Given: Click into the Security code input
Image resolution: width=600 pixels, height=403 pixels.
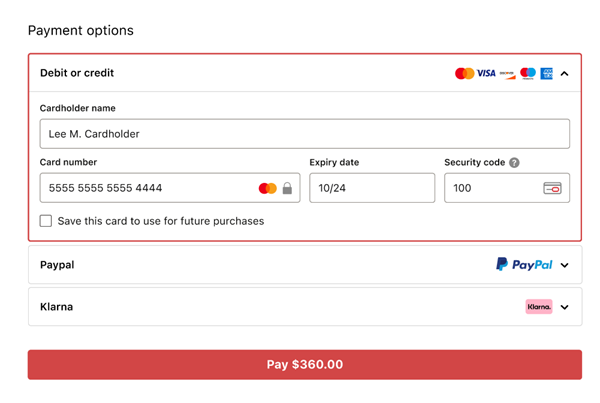Looking at the screenshot, I should 490,188.
